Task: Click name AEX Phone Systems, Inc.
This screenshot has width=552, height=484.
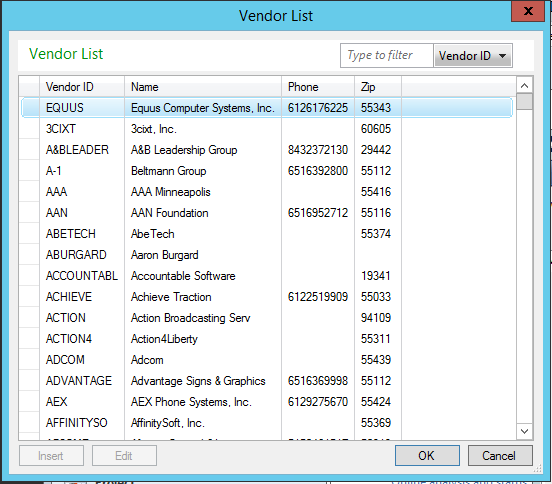Action: point(191,402)
